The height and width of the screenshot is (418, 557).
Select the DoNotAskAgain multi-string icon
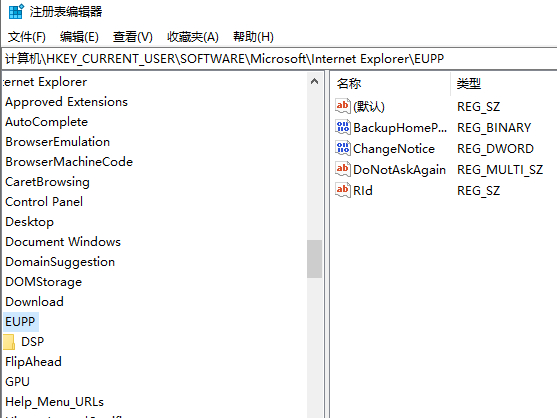tap(343, 169)
